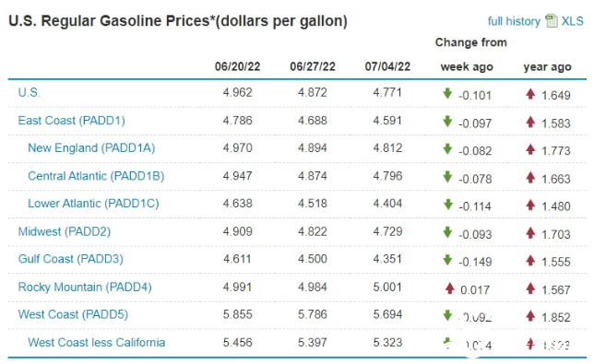Click green down arrow beside Gulf Coast -0.149
The image size is (594, 364).
447,260
